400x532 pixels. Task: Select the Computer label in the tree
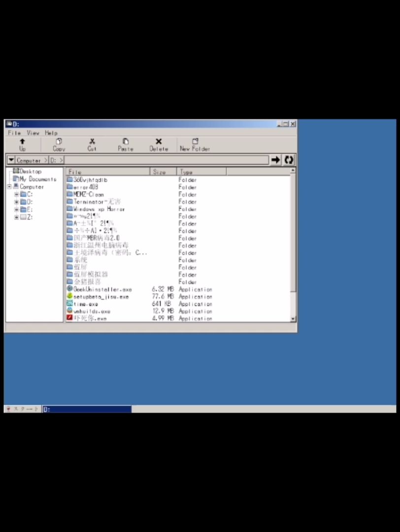pyautogui.click(x=32, y=187)
